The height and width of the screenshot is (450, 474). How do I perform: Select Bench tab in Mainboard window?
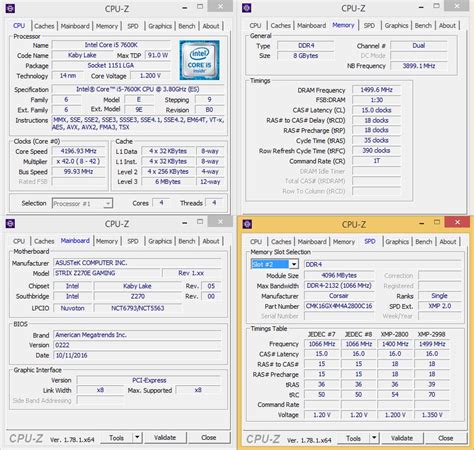coord(187,241)
